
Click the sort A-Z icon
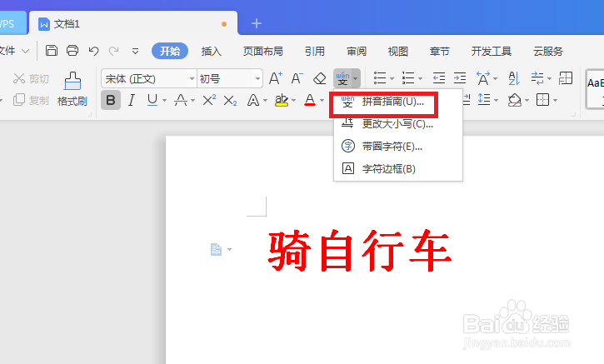pyautogui.click(x=514, y=78)
